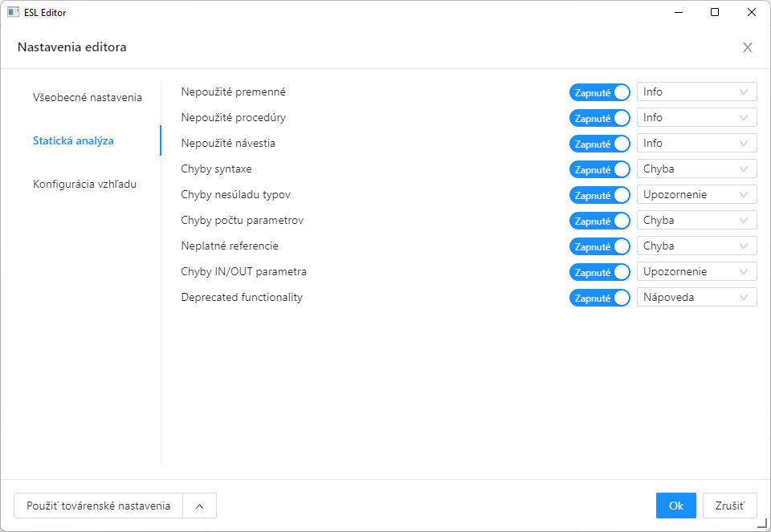Viewport: 771px width, 532px height.
Task: Maximize the ESL Editor window
Action: tap(714, 12)
